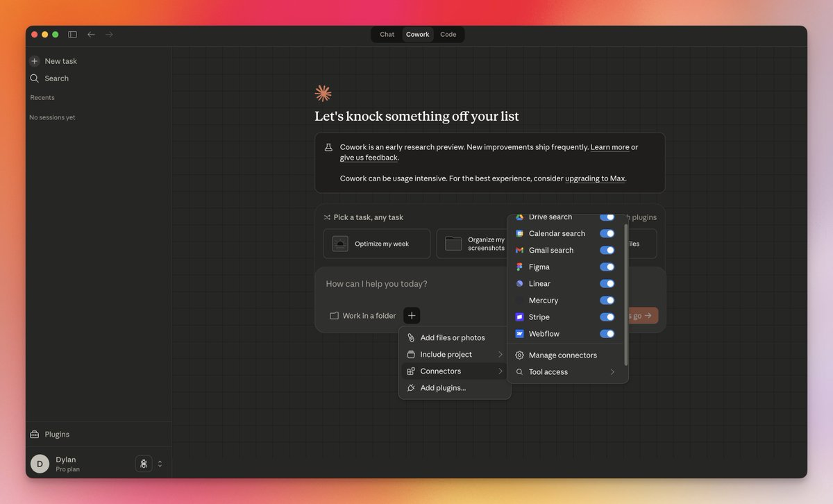Click the Pro plan label

click(67, 469)
